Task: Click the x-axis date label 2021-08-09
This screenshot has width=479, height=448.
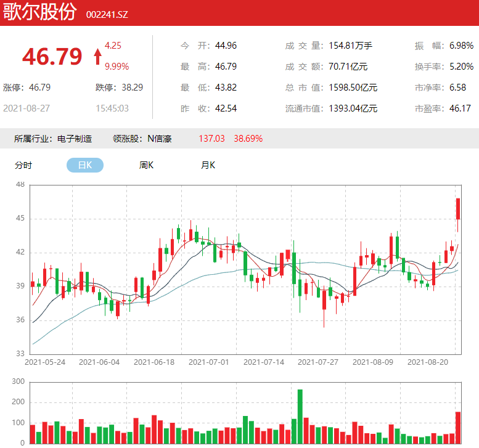Action: [373, 362]
